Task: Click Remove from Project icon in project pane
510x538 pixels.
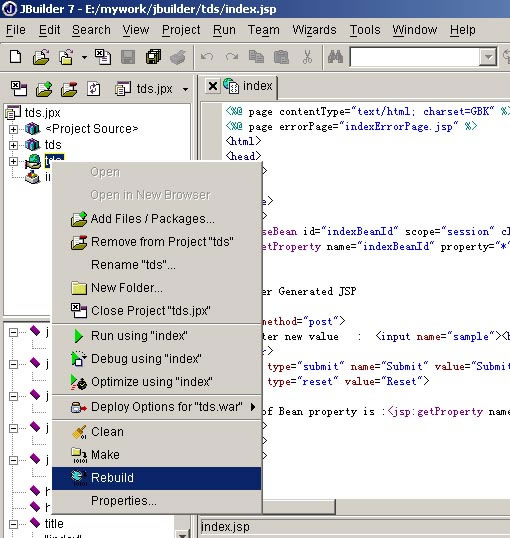Action: click(69, 89)
